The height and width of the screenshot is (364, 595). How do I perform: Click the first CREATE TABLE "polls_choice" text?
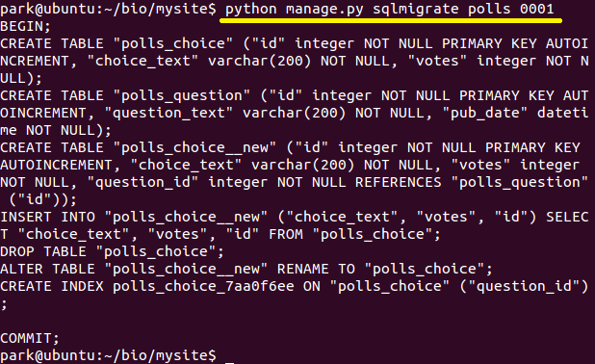(116, 43)
